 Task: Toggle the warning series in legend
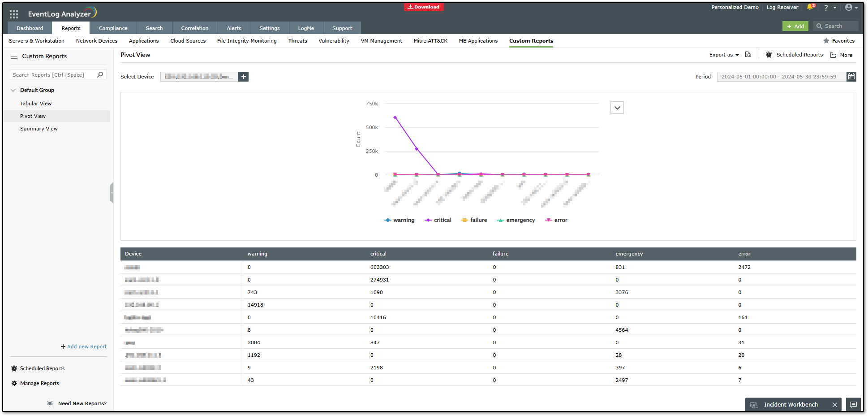tap(400, 220)
